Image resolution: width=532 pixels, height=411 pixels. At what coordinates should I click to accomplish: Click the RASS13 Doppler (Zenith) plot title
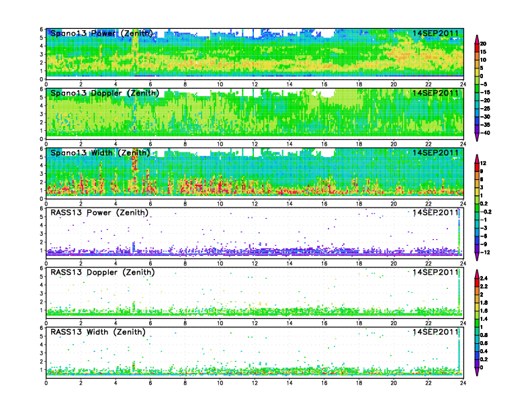click(101, 273)
